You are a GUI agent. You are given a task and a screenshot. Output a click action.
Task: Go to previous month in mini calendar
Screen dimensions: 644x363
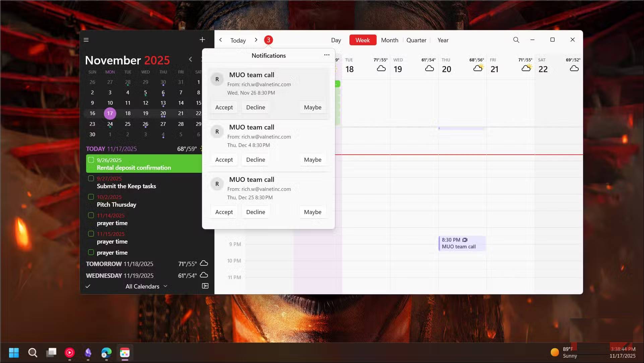point(190,59)
